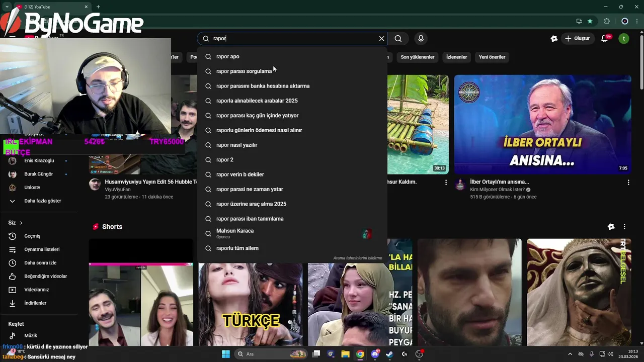Select 'rapor parasını banka hesabına aktarma'
The image size is (644, 362).
tap(292, 86)
